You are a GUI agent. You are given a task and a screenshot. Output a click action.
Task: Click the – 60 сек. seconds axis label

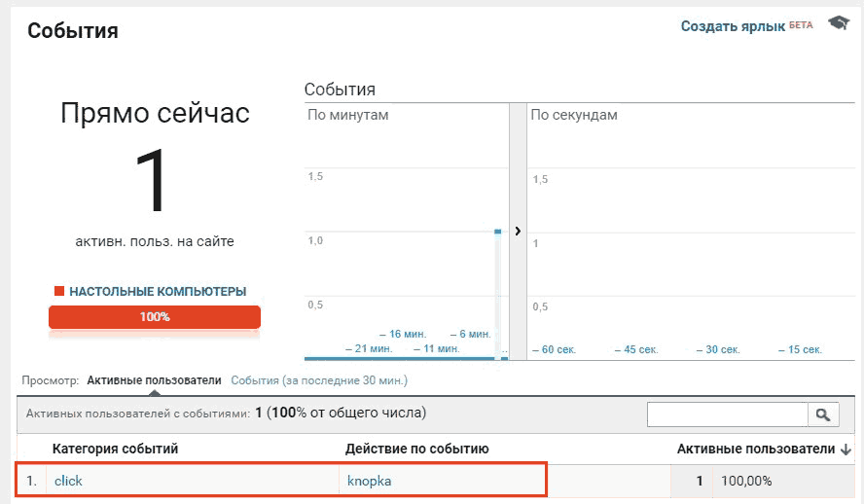coord(554,349)
